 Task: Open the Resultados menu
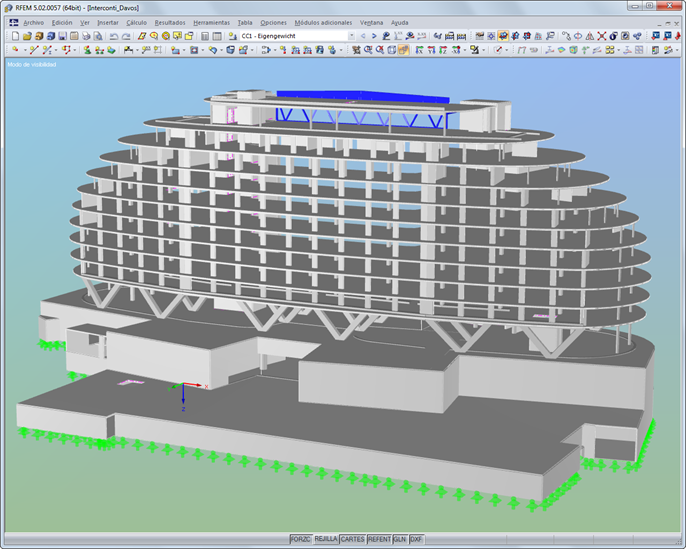pyautogui.click(x=170, y=22)
